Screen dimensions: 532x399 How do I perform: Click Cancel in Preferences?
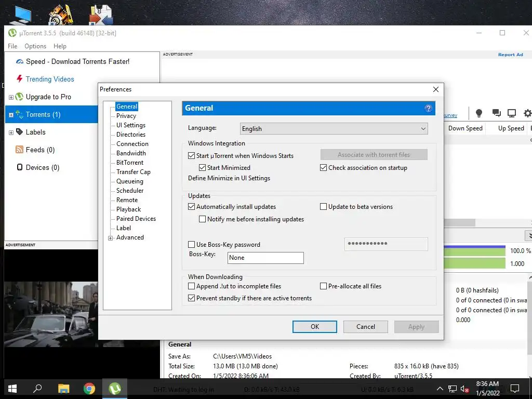[x=366, y=327]
